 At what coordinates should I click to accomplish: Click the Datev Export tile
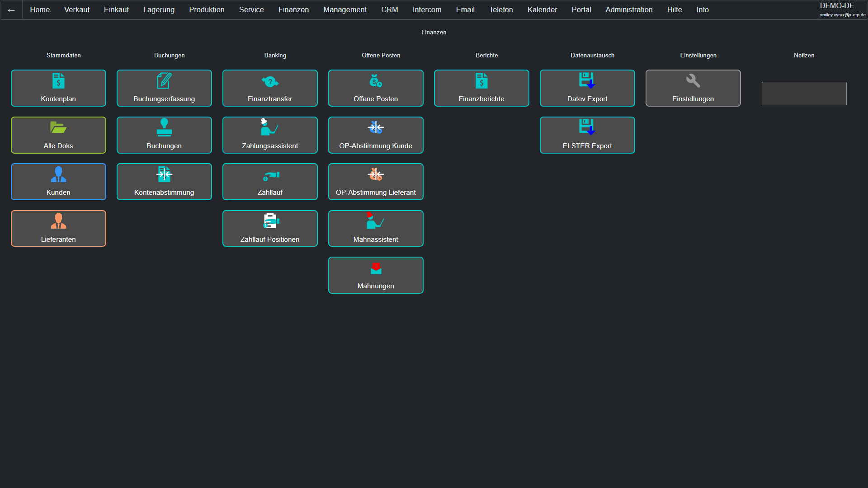point(587,88)
